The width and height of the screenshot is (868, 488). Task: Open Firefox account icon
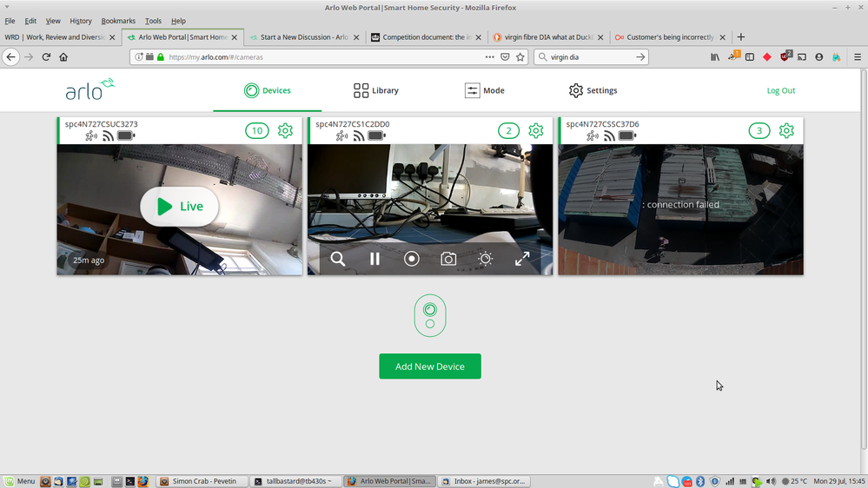(x=819, y=57)
